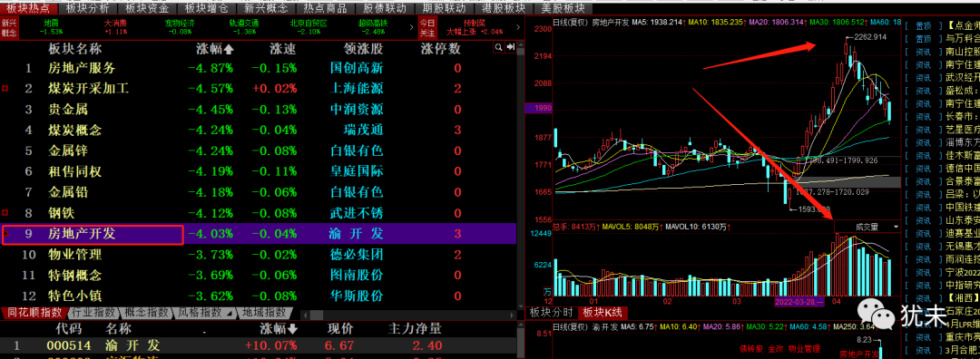Switch to the 板块资金 tab

click(x=147, y=8)
